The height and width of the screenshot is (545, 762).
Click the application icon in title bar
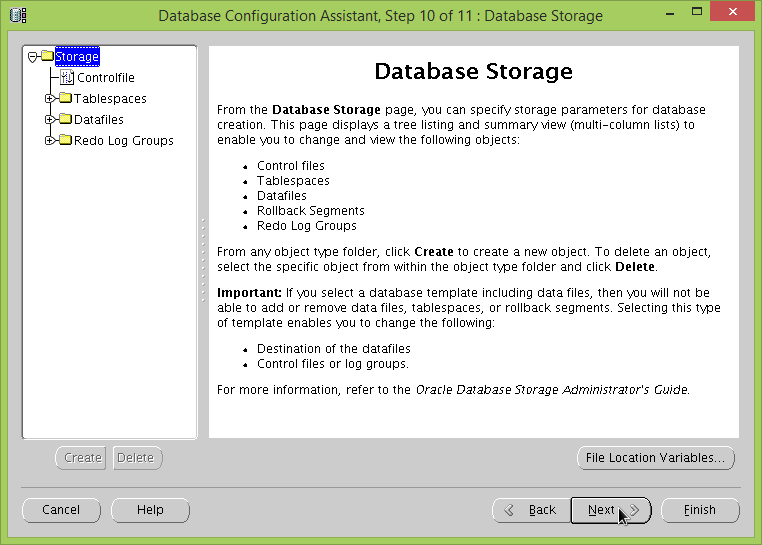click(x=18, y=16)
